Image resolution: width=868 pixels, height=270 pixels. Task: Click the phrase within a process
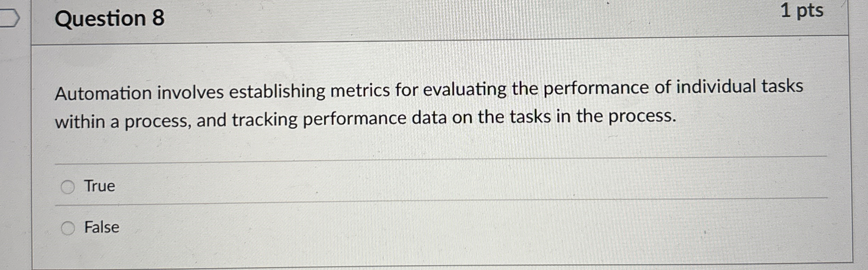pos(123,122)
